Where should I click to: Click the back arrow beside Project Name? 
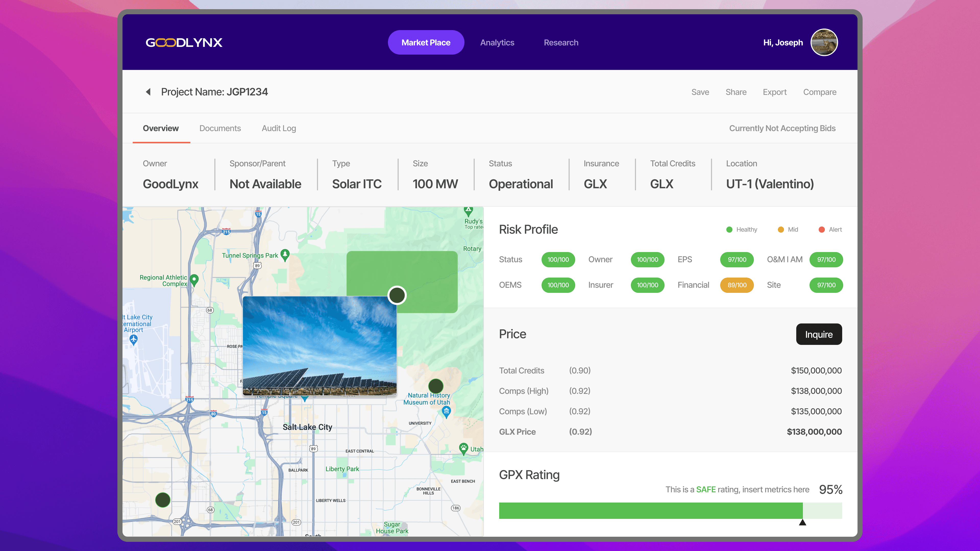(148, 92)
